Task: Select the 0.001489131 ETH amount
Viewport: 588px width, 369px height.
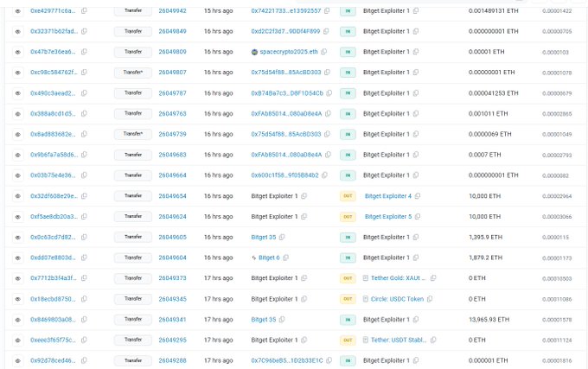Action: (494, 11)
